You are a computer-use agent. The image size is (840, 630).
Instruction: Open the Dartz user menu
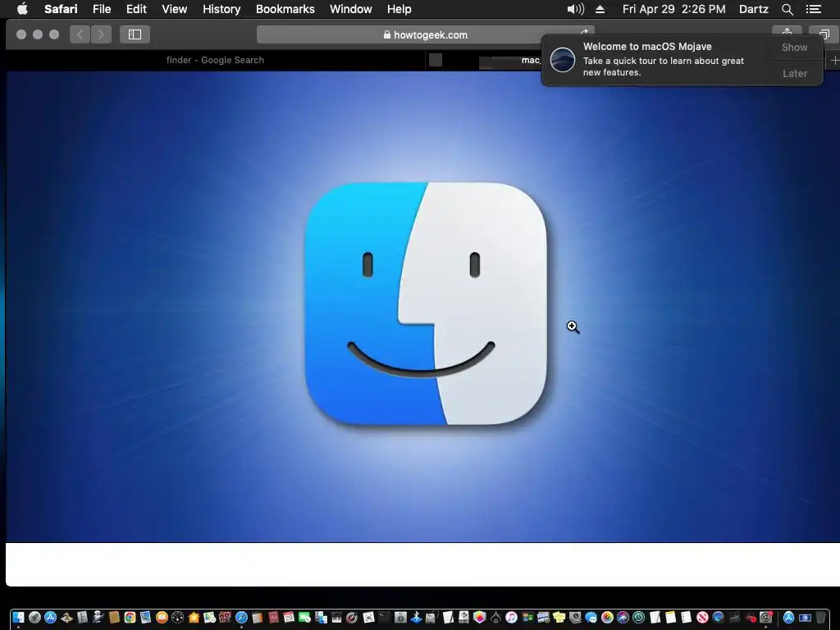pos(753,9)
